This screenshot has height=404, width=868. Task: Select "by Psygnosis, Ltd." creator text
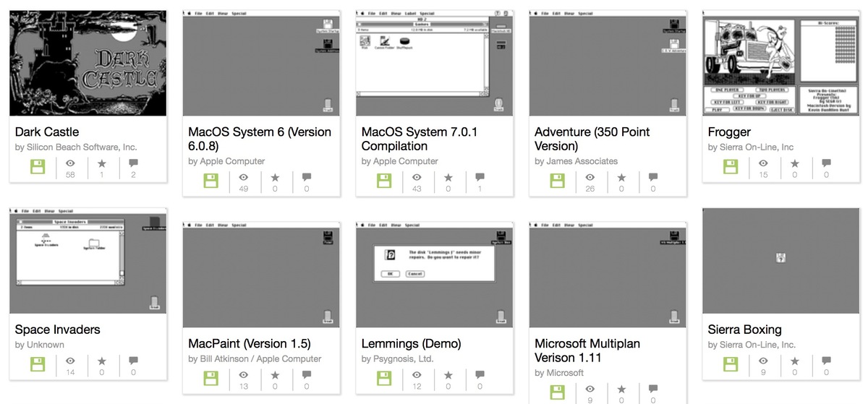[x=398, y=358]
